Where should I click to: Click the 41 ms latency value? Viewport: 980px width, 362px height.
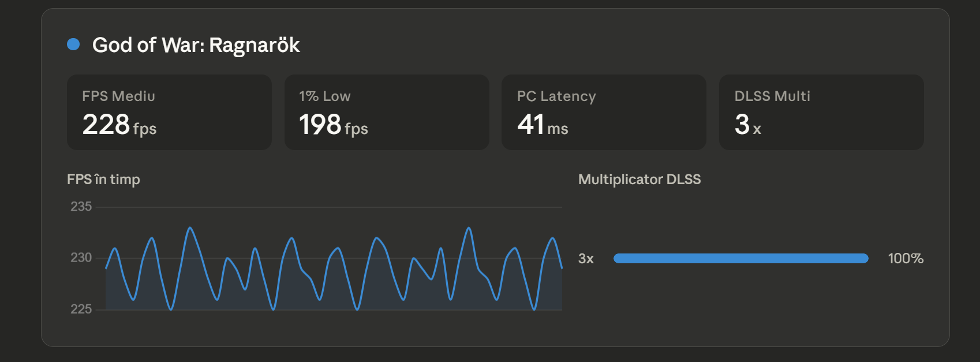(x=543, y=125)
